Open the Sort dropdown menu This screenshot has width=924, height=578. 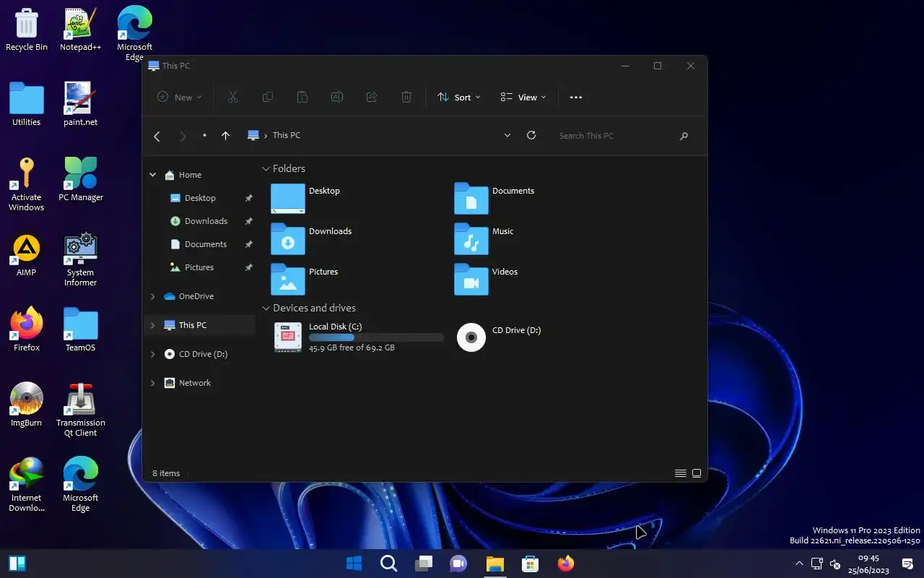pos(459,97)
